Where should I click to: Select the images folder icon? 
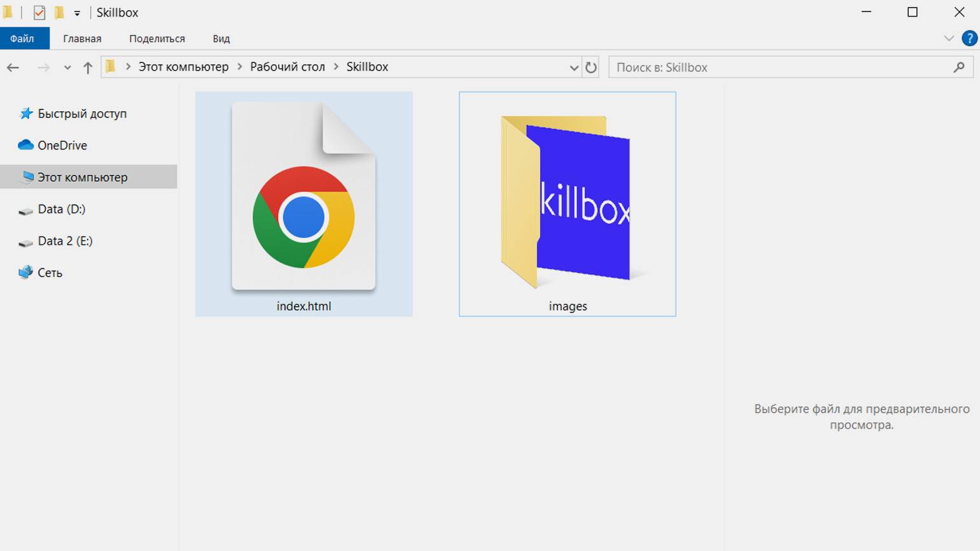(x=566, y=201)
